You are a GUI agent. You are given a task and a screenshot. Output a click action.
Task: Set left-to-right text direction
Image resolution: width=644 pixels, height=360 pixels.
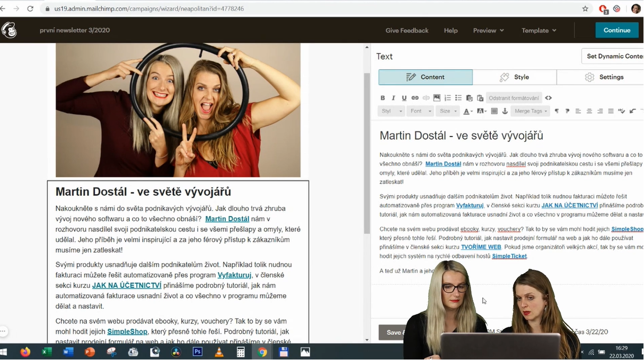point(557,111)
